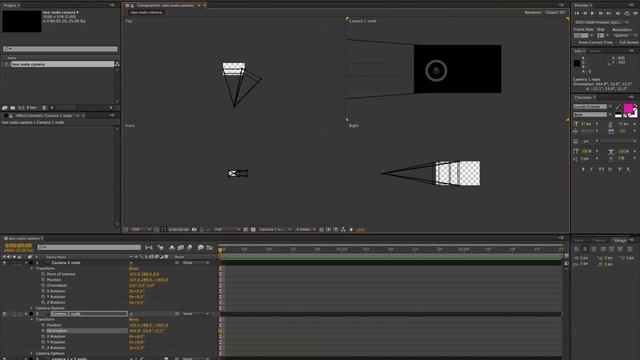
Task: Select the two node camera item in Project
Action: tap(61, 64)
